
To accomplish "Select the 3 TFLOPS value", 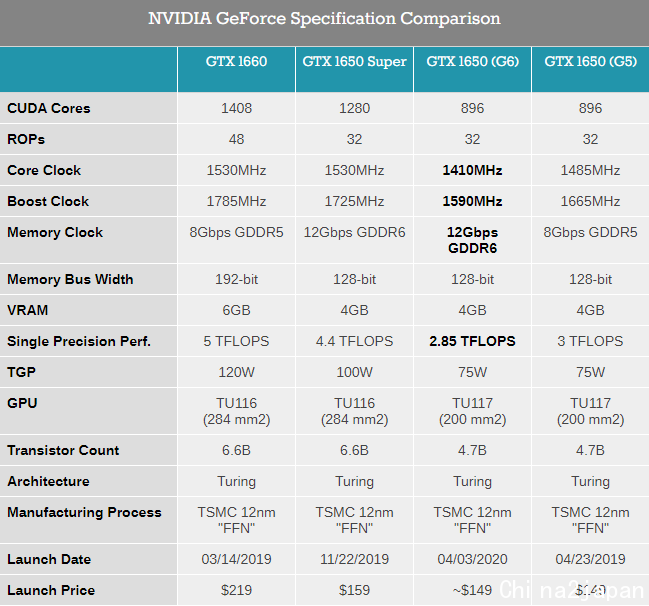I will [x=590, y=341].
